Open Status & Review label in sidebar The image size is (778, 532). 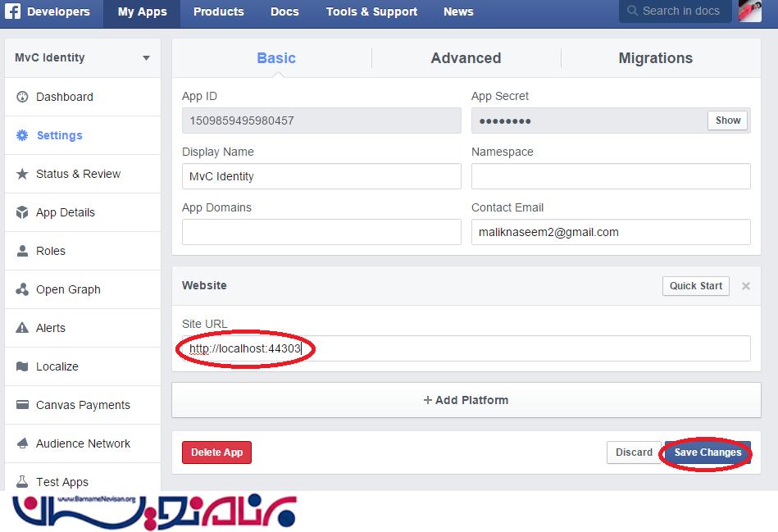pyautogui.click(x=79, y=174)
